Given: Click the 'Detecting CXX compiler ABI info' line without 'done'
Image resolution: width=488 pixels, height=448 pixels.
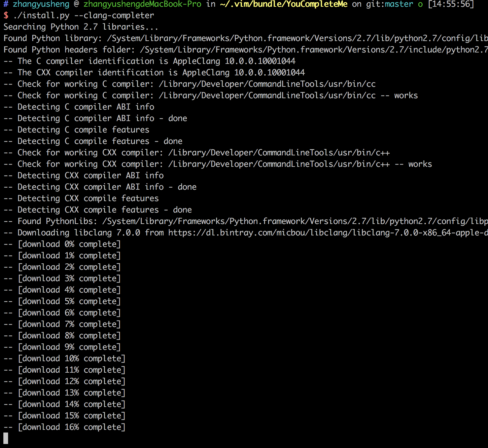Looking at the screenshot, I should pyautogui.click(x=83, y=176).
